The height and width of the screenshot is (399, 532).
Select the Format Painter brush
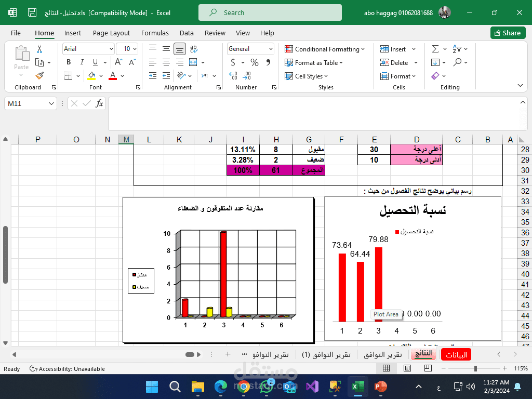coord(39,76)
